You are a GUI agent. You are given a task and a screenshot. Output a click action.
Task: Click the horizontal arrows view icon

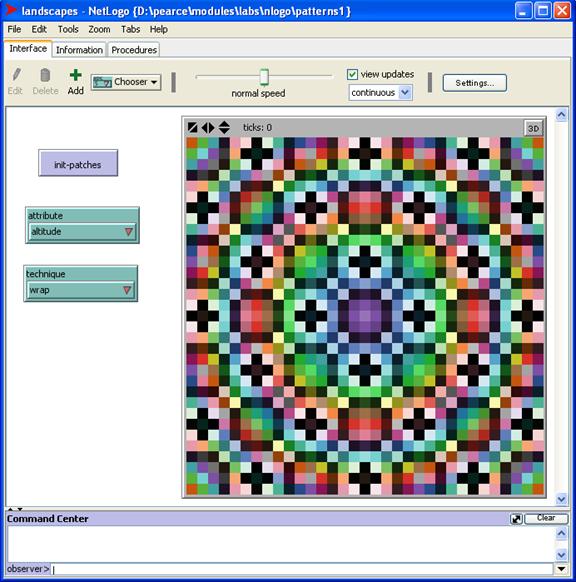[x=208, y=127]
